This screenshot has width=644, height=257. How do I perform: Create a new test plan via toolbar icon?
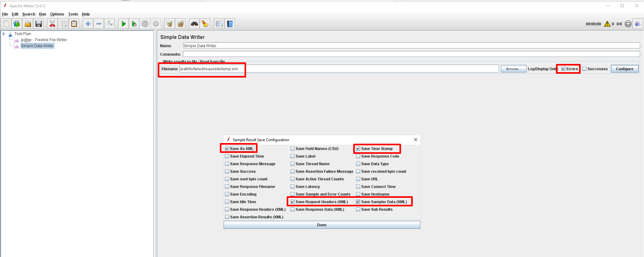6,24
